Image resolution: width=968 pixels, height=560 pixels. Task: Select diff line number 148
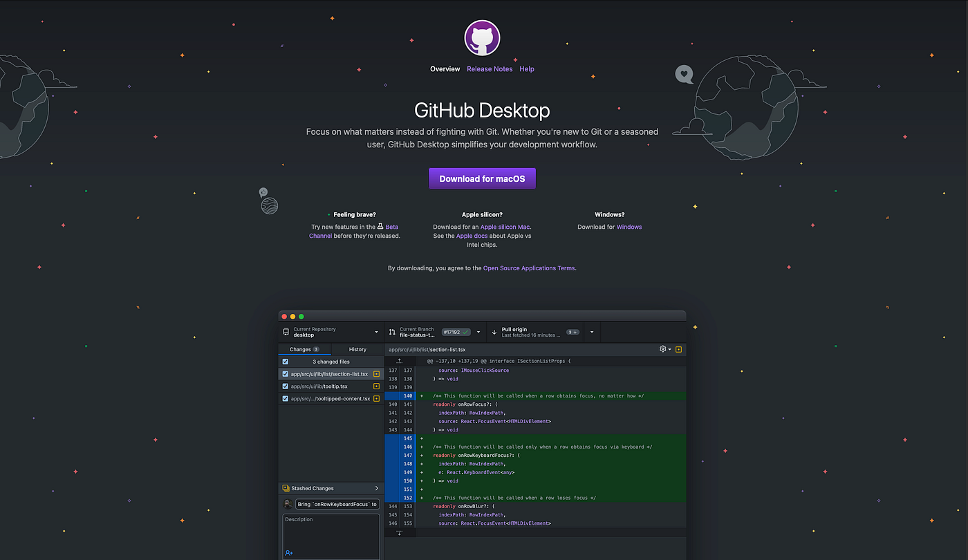coord(409,464)
